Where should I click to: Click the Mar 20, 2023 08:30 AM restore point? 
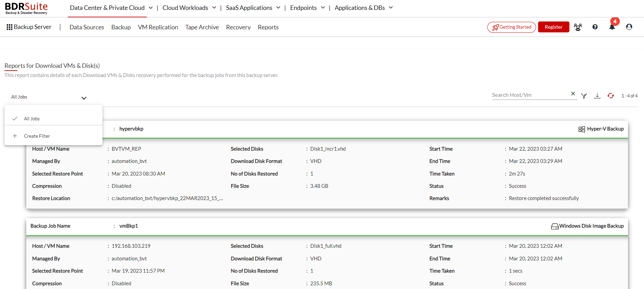[x=138, y=174]
